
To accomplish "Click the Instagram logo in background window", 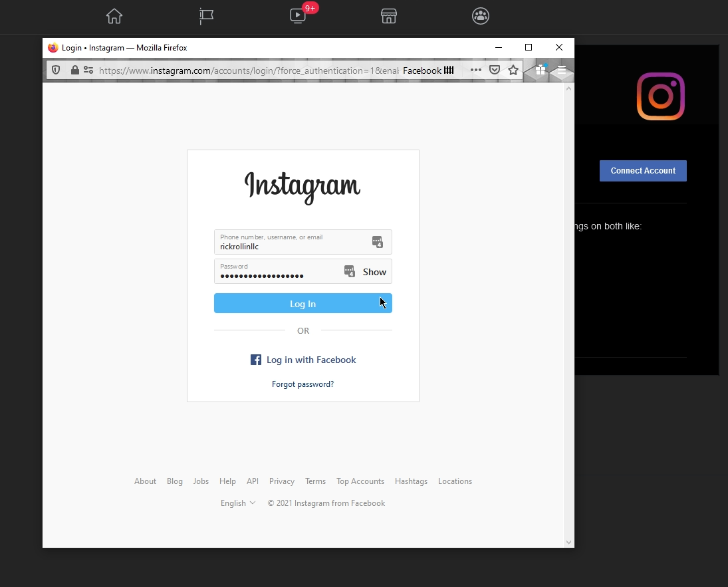I will (661, 96).
